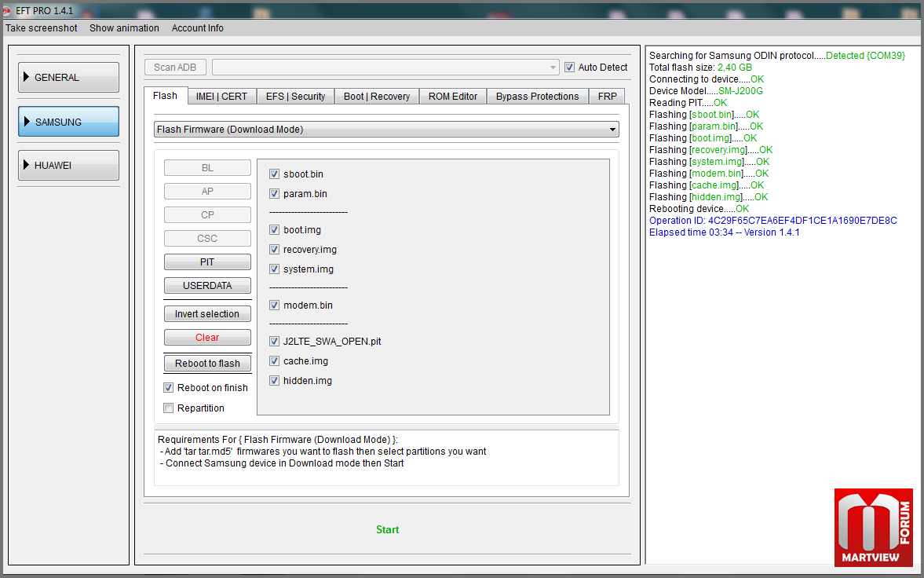
Task: Uncheck the sboot.bin partition
Action: (274, 174)
